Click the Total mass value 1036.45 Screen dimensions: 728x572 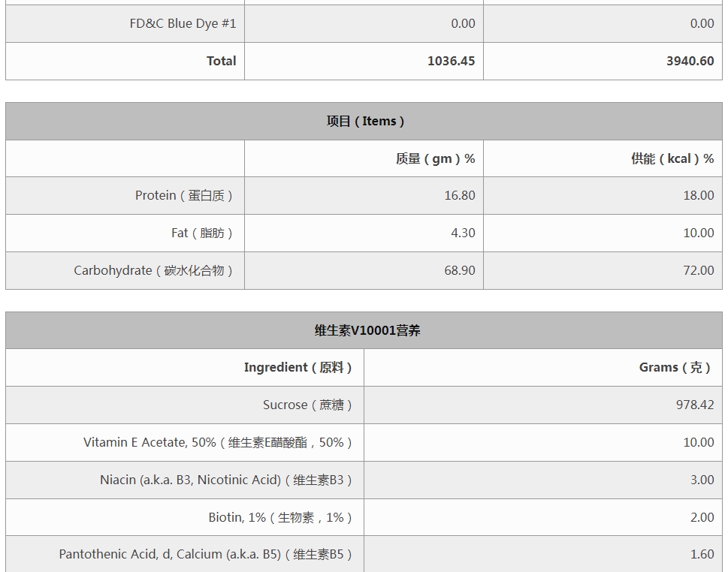(x=451, y=62)
